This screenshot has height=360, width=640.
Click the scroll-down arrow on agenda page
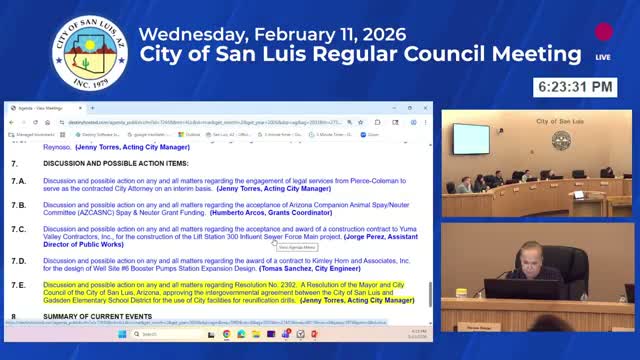coord(430,323)
